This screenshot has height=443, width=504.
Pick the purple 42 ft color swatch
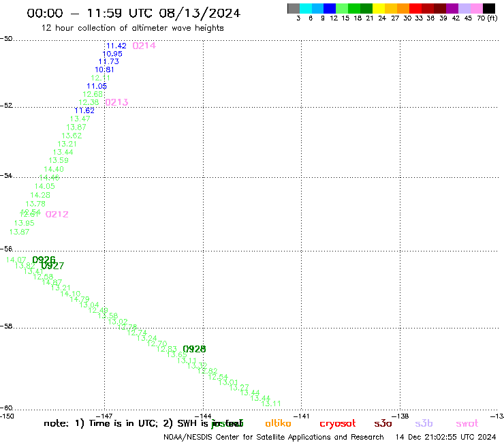click(x=452, y=8)
